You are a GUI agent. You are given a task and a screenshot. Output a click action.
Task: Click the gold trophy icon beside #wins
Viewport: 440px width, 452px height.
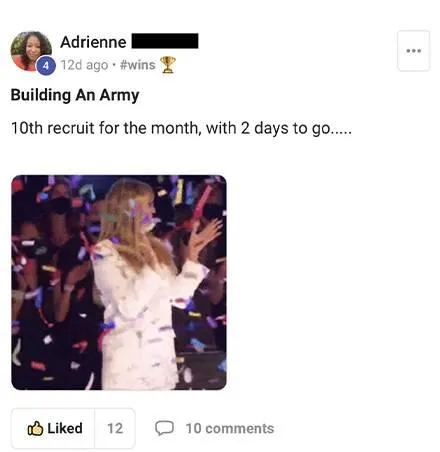[x=168, y=65]
